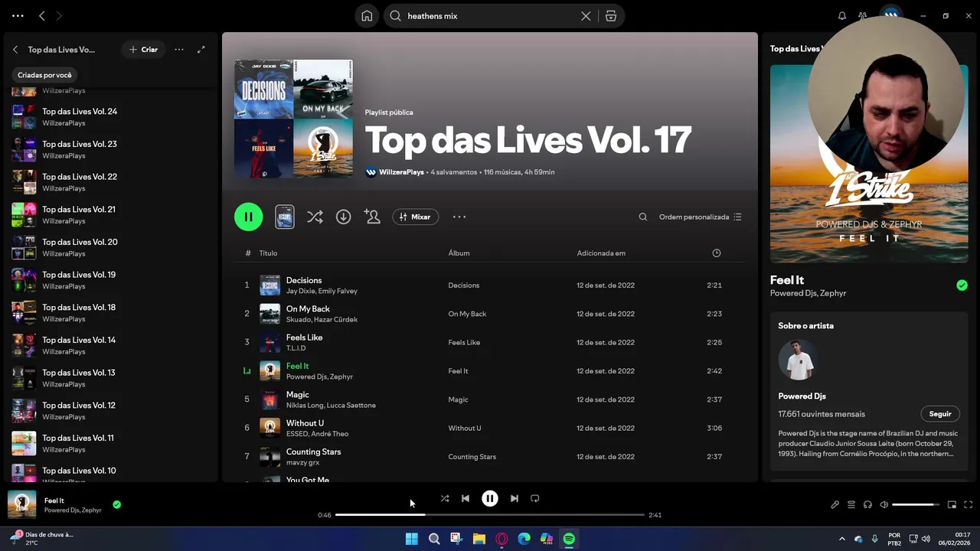
Task: Seek on the playback progress bar
Action: [490, 515]
